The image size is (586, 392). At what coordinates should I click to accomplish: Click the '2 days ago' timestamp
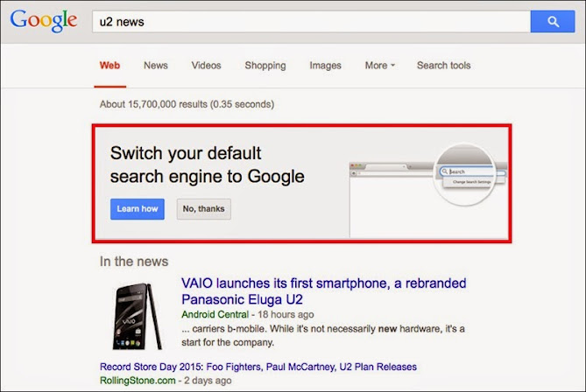208,381
